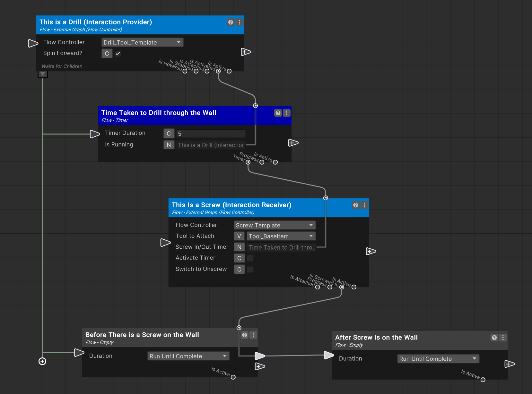532x394 pixels.
Task: Click the help icon on After Screw node
Action: 494,338
